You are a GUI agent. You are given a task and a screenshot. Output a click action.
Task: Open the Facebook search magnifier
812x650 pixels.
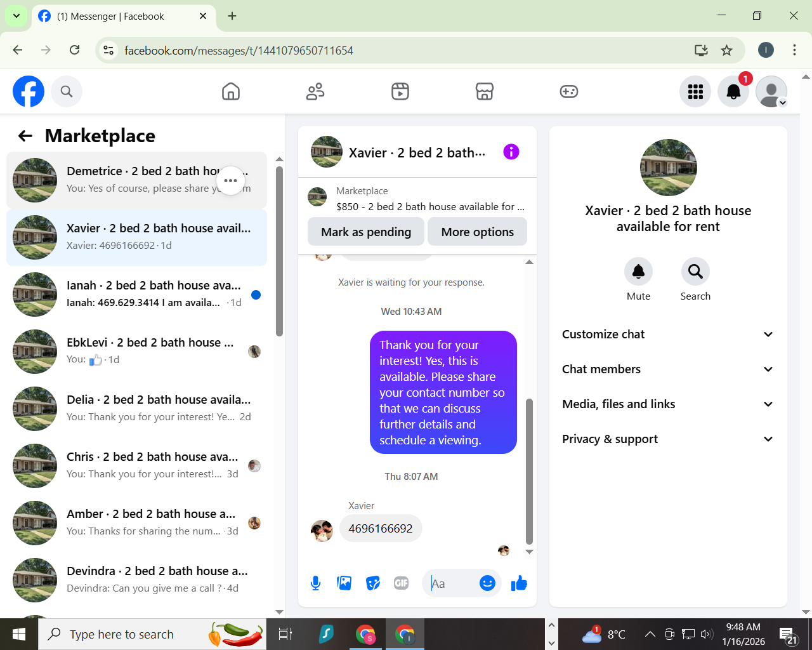click(x=67, y=91)
